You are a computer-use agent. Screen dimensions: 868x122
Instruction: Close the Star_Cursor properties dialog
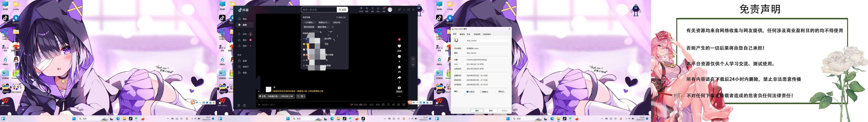[509, 29]
